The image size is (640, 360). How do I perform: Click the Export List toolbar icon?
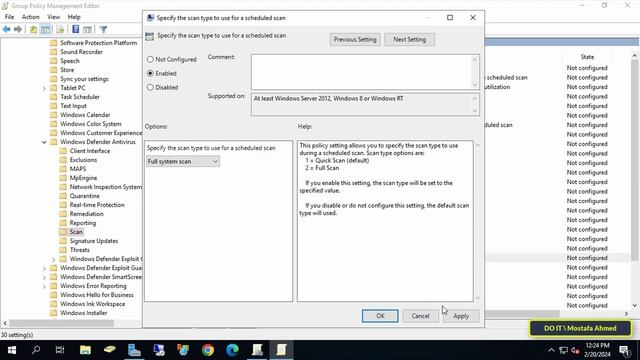tap(60, 29)
